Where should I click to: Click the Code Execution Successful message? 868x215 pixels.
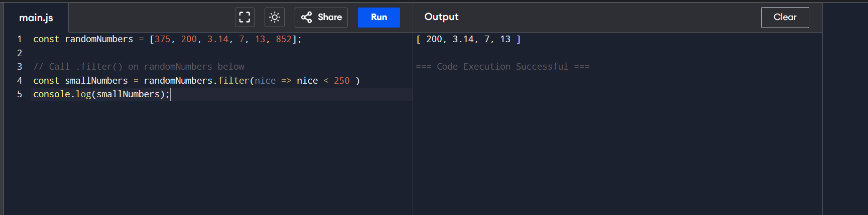[503, 67]
